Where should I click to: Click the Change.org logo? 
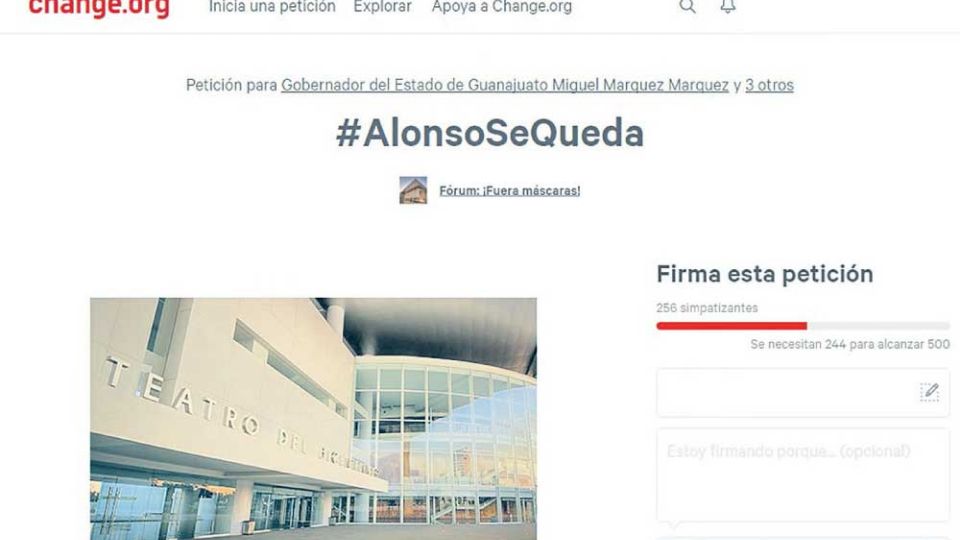coord(99,9)
